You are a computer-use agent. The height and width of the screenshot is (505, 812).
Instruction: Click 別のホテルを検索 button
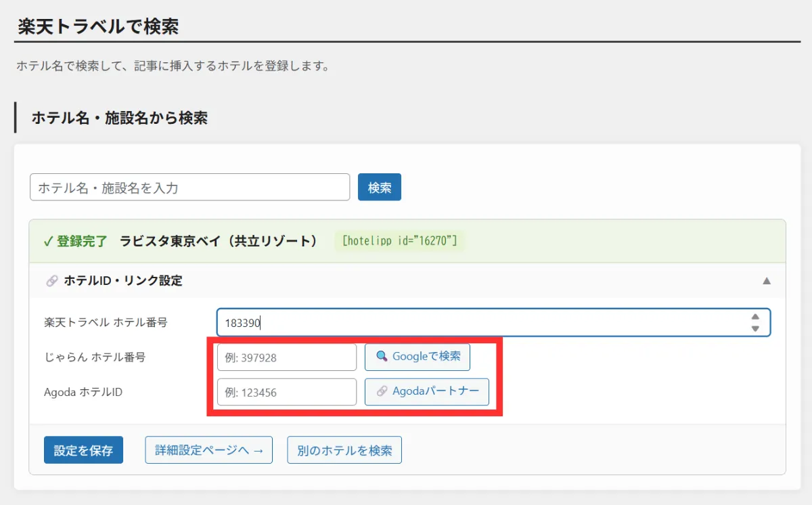pos(344,450)
